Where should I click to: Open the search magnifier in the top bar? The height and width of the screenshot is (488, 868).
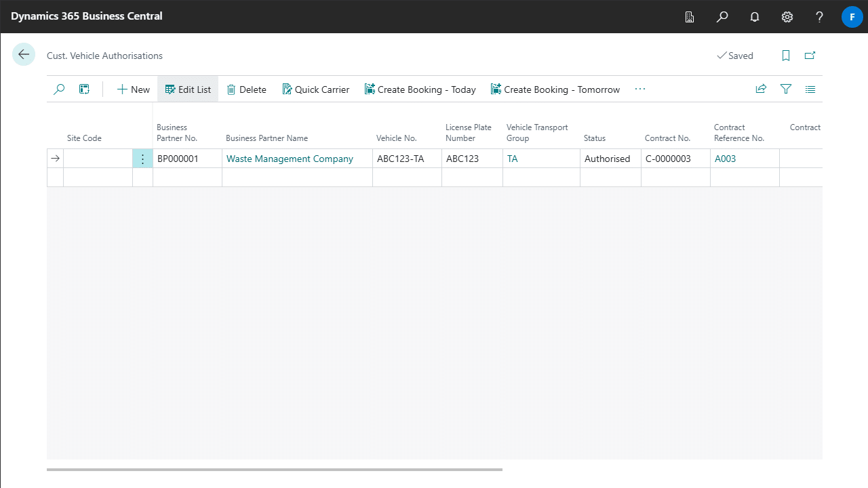coord(722,17)
